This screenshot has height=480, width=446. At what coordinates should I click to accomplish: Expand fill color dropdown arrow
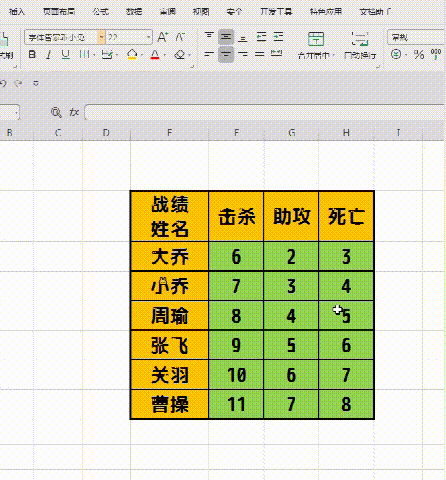(x=142, y=54)
